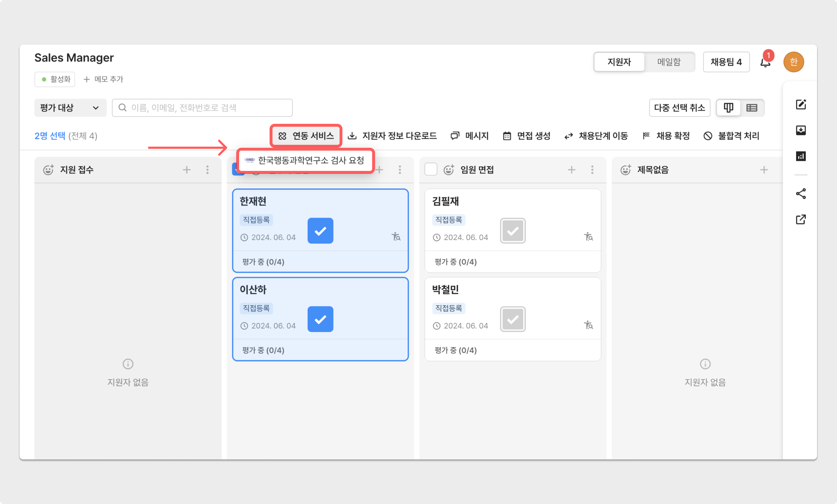
Task: Open the statistics chart icon in sidebar
Action: pos(801,156)
